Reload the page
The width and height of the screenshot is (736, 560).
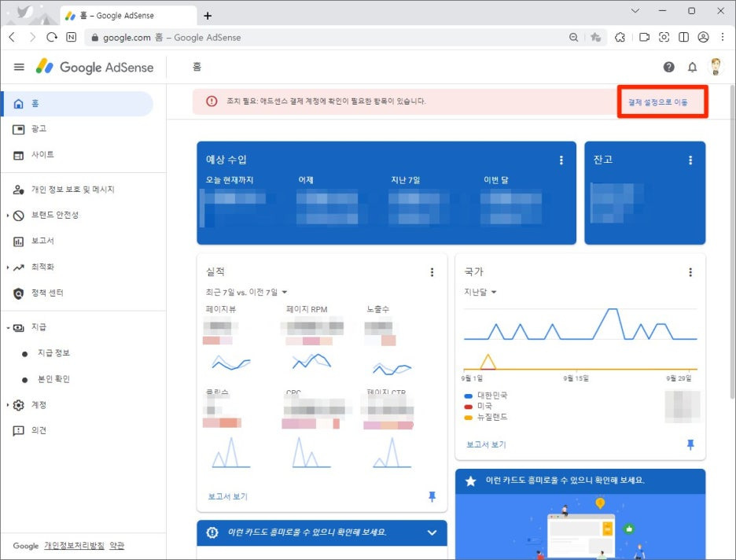(52, 37)
